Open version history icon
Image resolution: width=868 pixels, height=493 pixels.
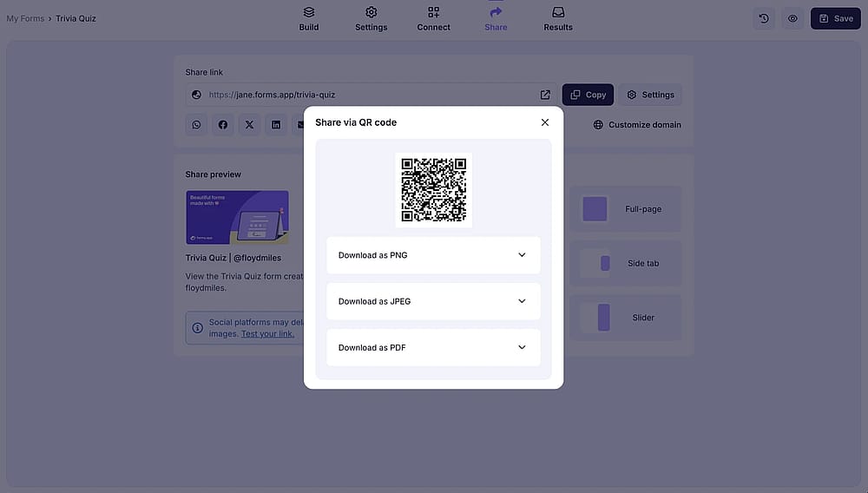(x=764, y=18)
